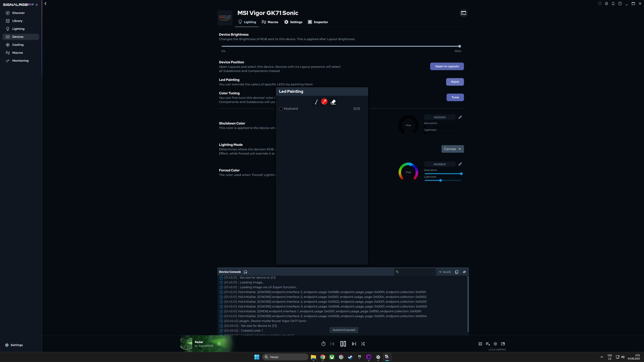Expand the console levels dropdown
Screen dimensions: 644x362
click(x=445, y=272)
